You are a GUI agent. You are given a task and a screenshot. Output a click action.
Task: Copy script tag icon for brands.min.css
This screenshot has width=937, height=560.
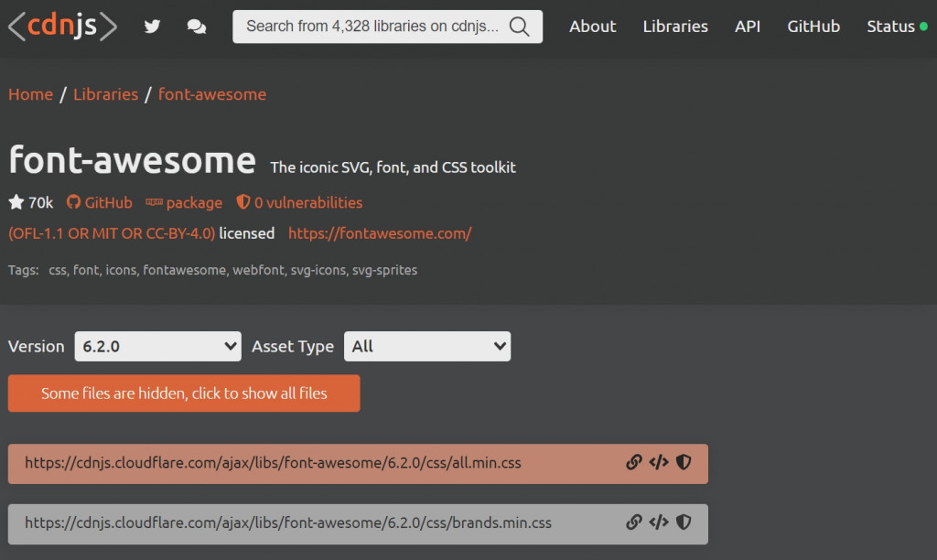(x=659, y=522)
